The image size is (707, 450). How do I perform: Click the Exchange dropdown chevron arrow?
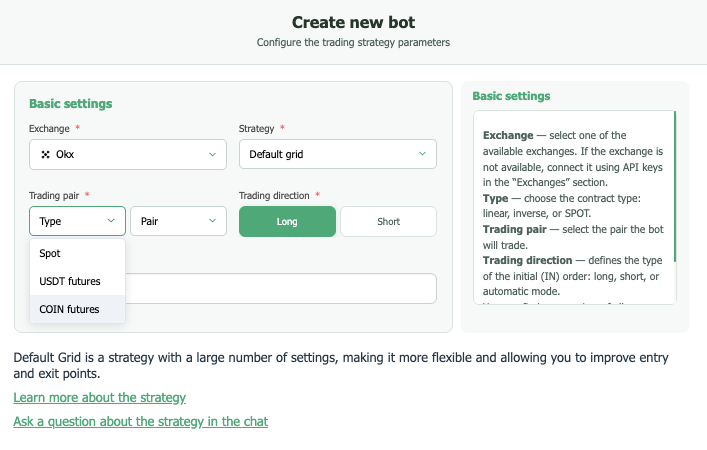pyautogui.click(x=212, y=155)
